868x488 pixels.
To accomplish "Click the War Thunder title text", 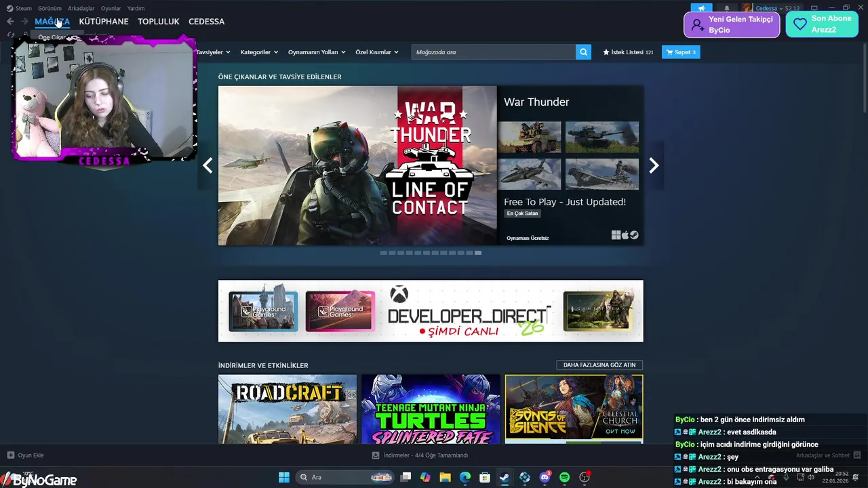I will (536, 102).
